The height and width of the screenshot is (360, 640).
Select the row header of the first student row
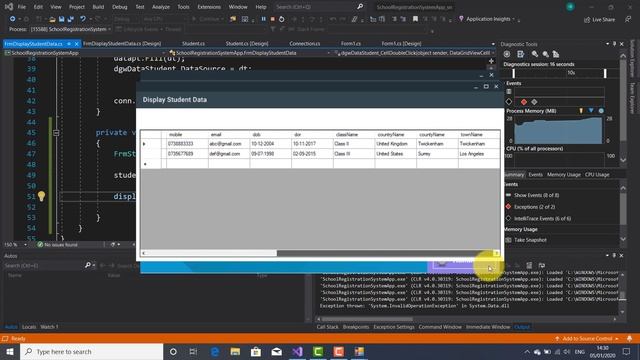(151, 144)
